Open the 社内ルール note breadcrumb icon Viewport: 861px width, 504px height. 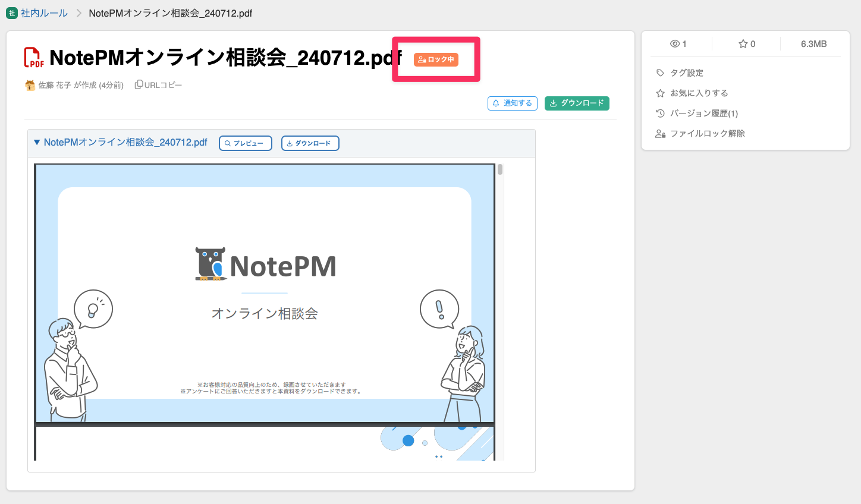(x=12, y=13)
